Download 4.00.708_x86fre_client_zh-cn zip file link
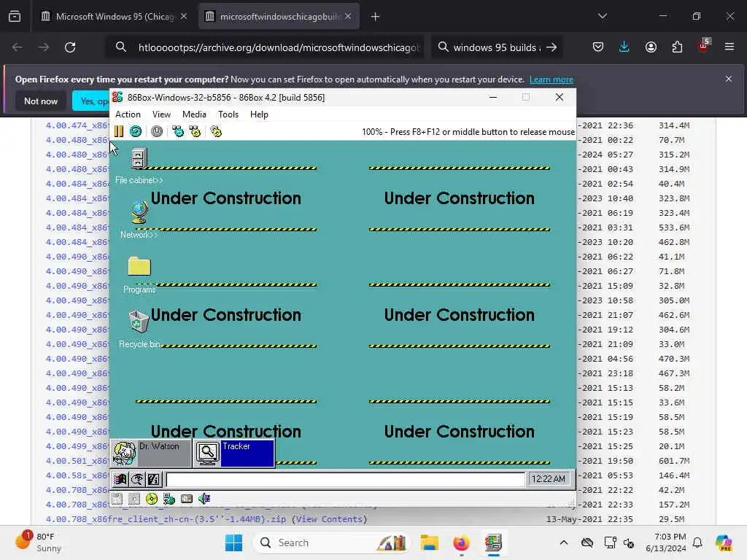This screenshot has width=747, height=560. click(166, 519)
